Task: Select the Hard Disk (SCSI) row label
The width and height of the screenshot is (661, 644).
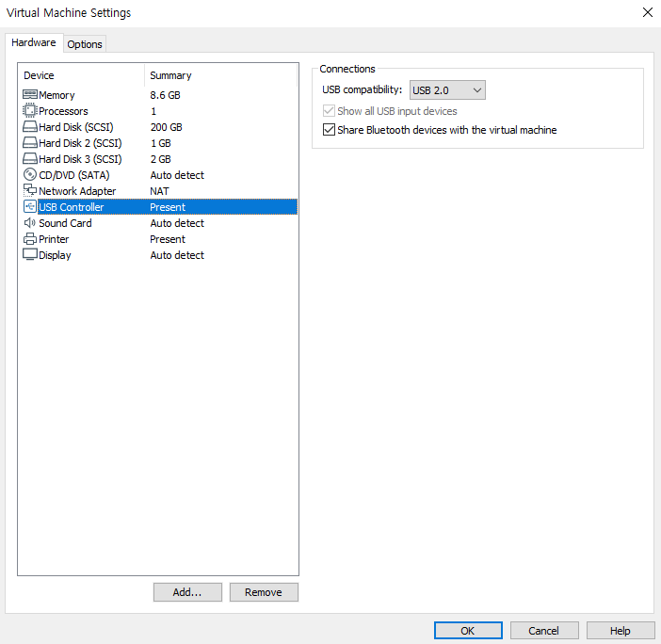Action: pos(76,127)
